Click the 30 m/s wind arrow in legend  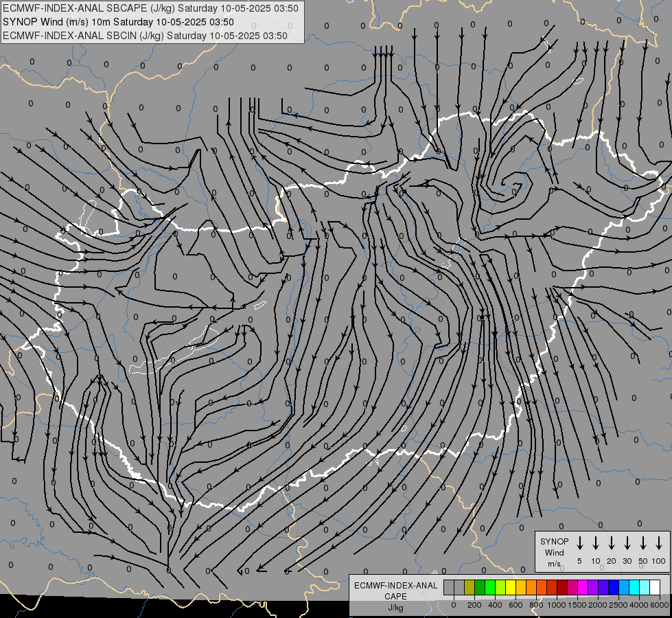[627, 543]
